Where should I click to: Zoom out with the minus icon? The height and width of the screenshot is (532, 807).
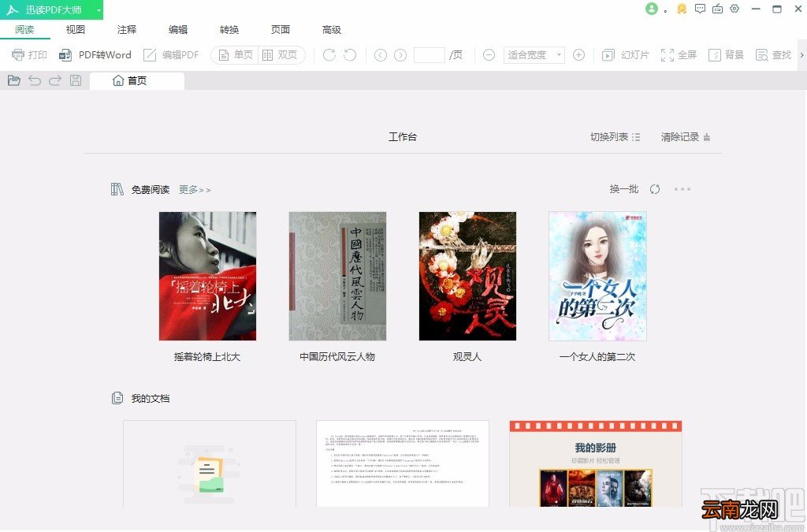click(489, 54)
